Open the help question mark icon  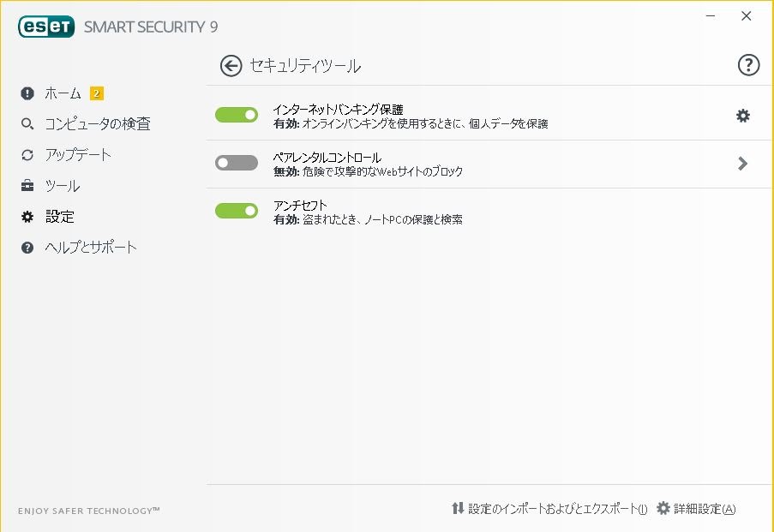coord(748,66)
